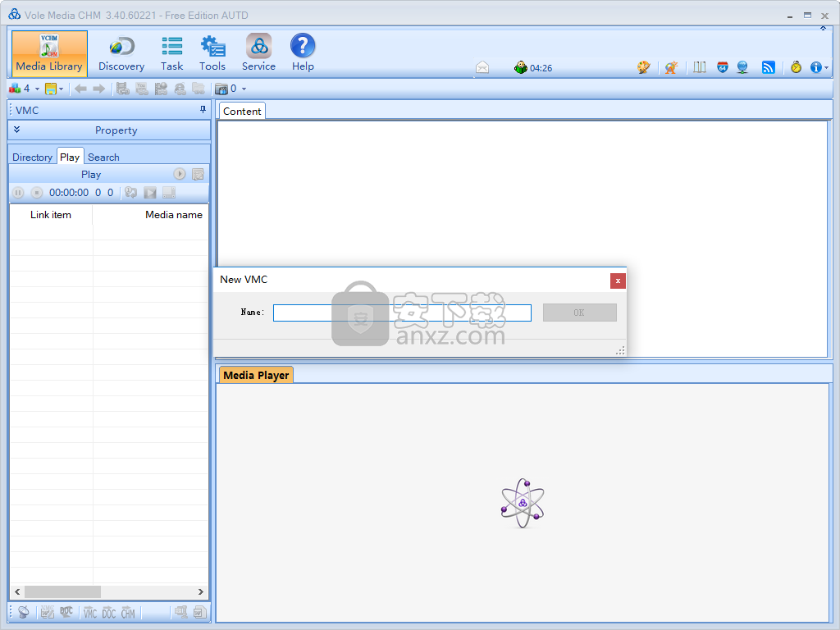This screenshot has width=840, height=630.
Task: Click the satellite dish icon
Action: [x=23, y=612]
